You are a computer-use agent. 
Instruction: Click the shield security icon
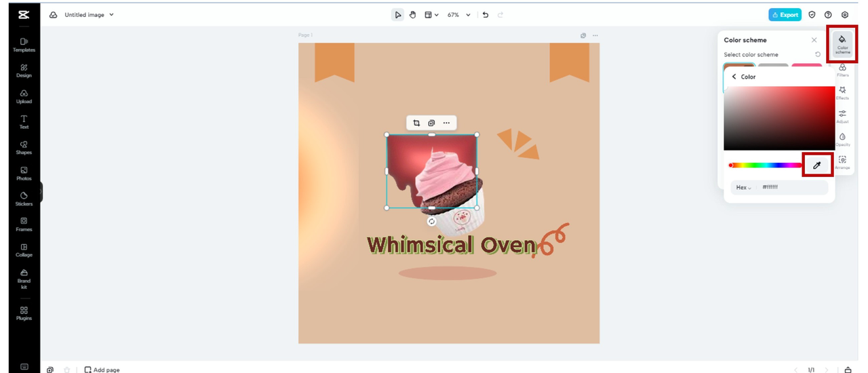click(812, 15)
